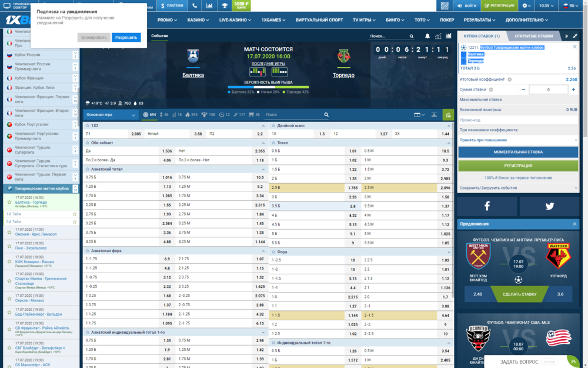Open the LIVE-КАЗИНО menu
Screen dimensions: 588x368
pyautogui.click(x=235, y=20)
